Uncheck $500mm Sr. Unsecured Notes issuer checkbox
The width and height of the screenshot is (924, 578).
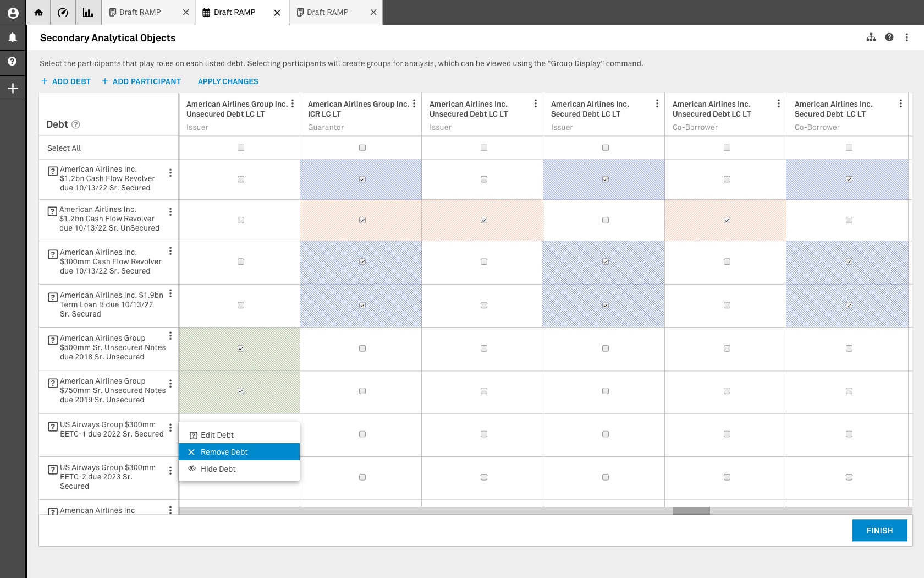241,348
